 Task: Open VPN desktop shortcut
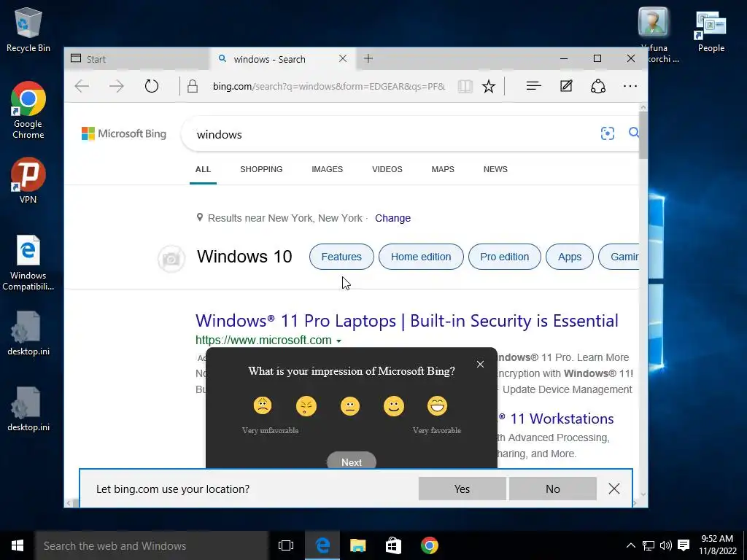coord(28,181)
